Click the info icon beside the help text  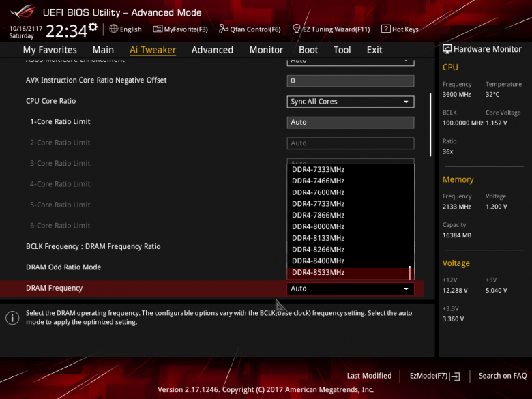coord(12,318)
